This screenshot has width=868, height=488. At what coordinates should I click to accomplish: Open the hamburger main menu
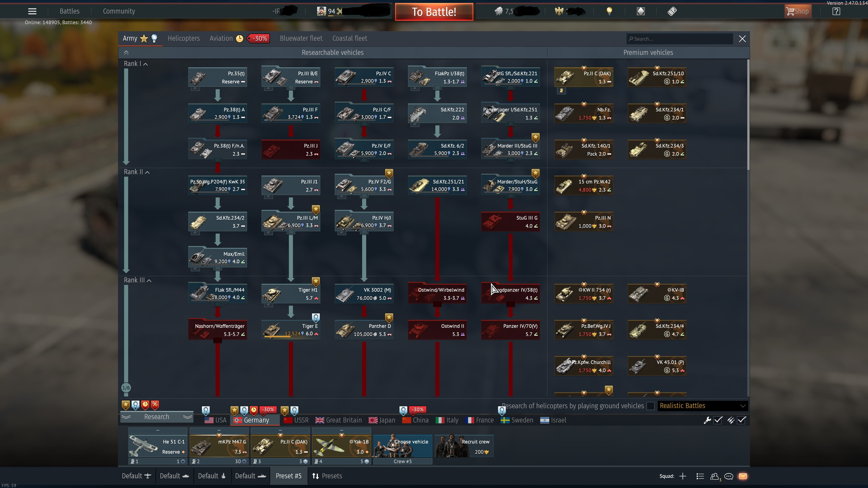point(32,11)
